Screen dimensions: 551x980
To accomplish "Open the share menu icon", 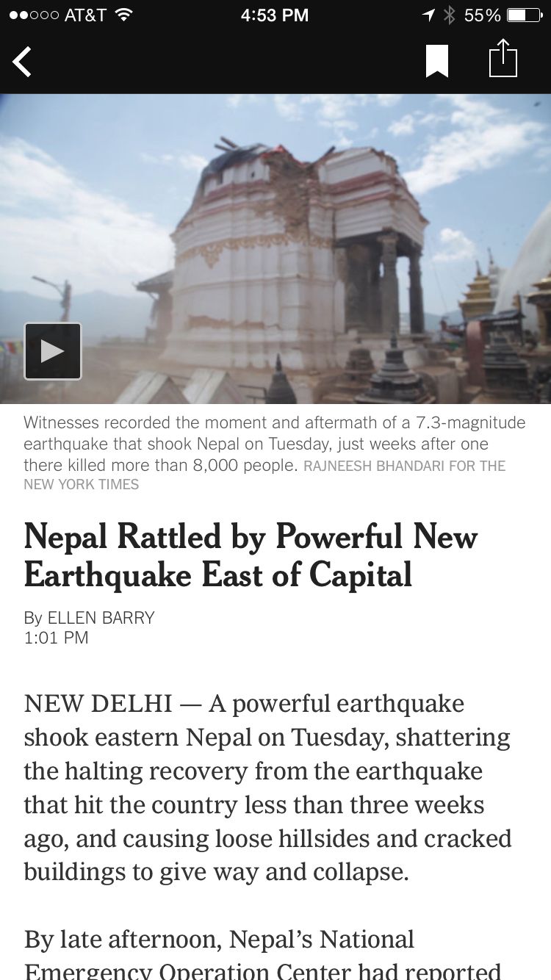I will [503, 59].
